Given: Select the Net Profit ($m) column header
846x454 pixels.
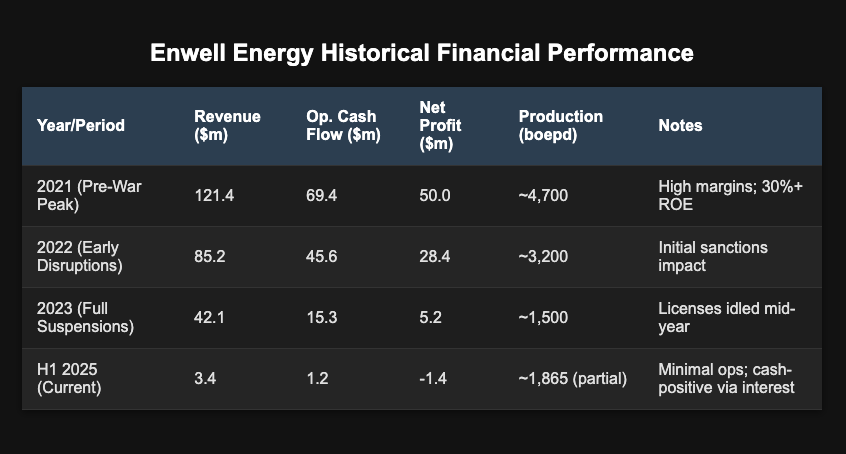Looking at the screenshot, I should [440, 125].
